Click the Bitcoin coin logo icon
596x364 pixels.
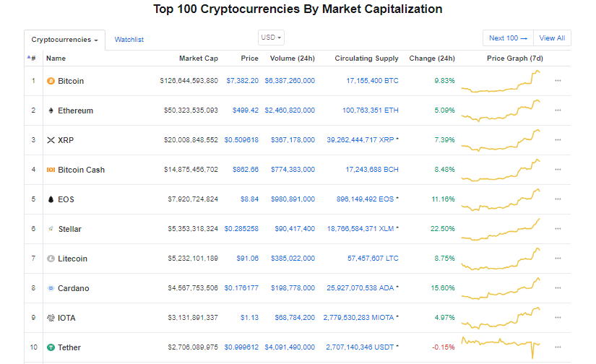(51, 81)
